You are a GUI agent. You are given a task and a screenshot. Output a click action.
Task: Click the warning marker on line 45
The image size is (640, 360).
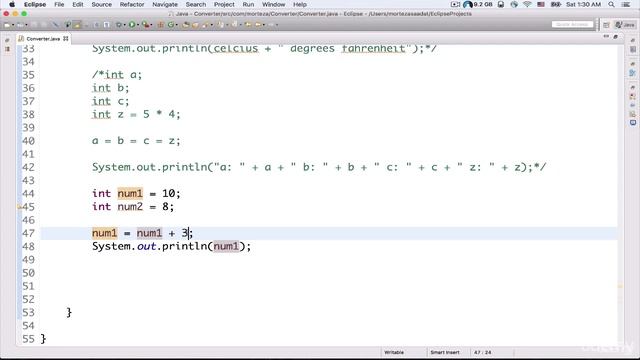pyautogui.click(x=19, y=207)
